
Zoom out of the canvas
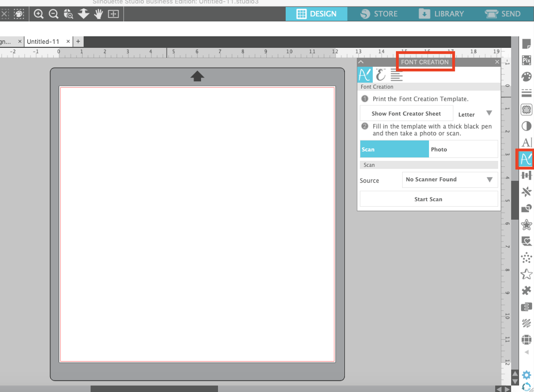(53, 14)
